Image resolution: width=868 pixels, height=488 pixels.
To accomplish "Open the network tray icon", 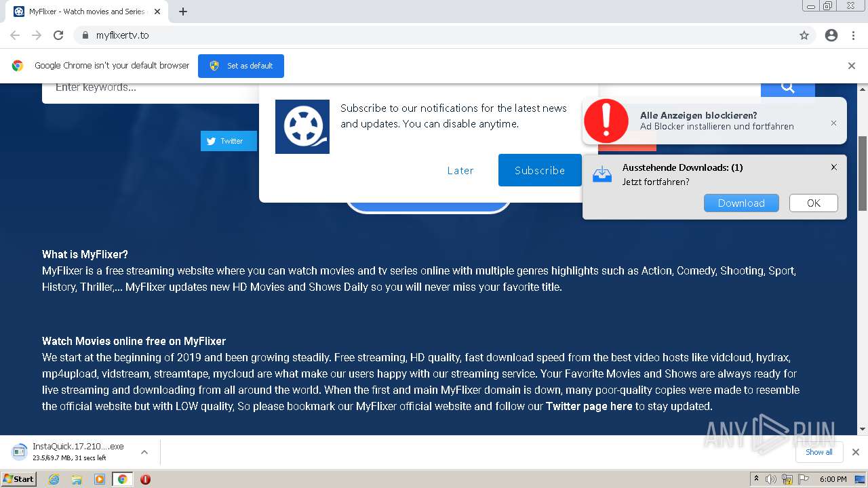I will coord(787,479).
